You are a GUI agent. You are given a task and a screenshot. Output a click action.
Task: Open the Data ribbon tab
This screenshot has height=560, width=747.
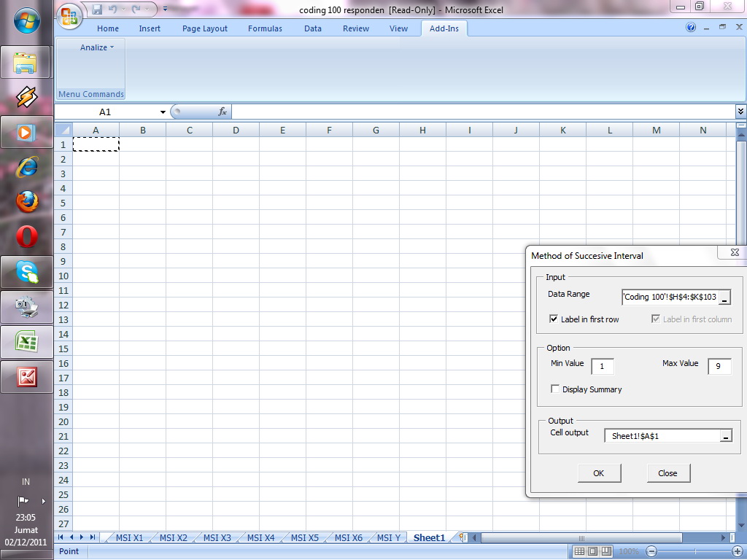(x=312, y=28)
